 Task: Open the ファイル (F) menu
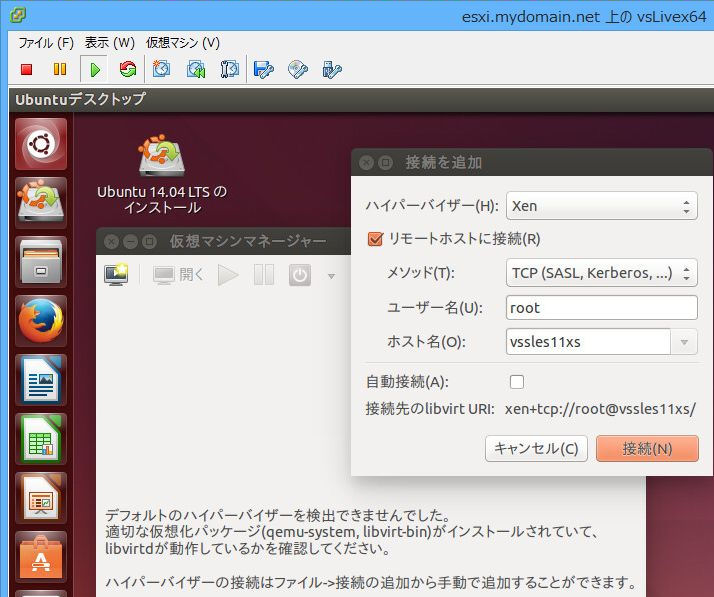click(46, 43)
